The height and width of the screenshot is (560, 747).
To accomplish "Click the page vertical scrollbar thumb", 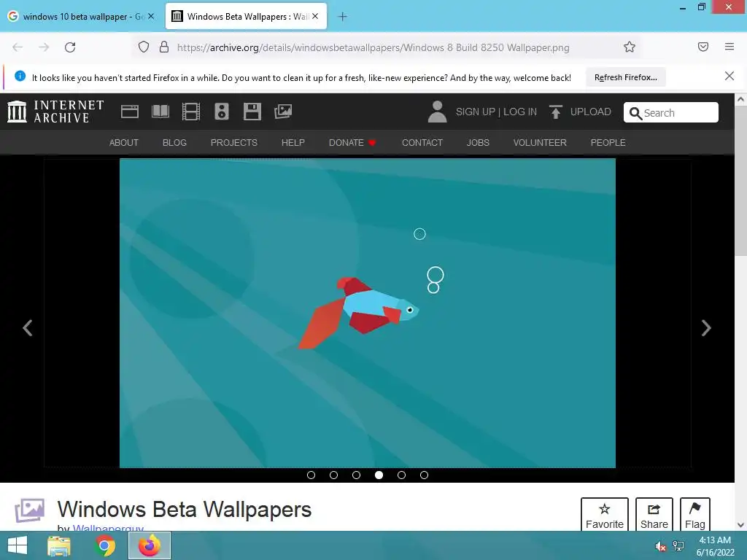I will (x=741, y=181).
